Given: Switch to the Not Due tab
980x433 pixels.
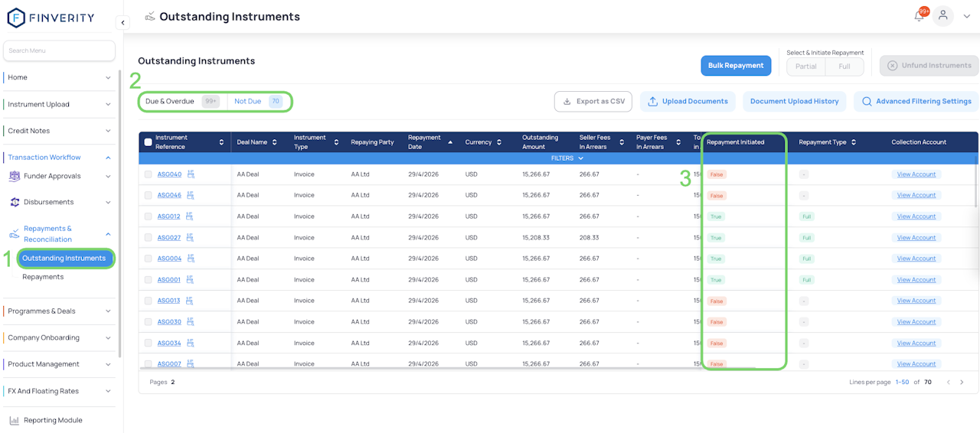Looking at the screenshot, I should tap(248, 101).
